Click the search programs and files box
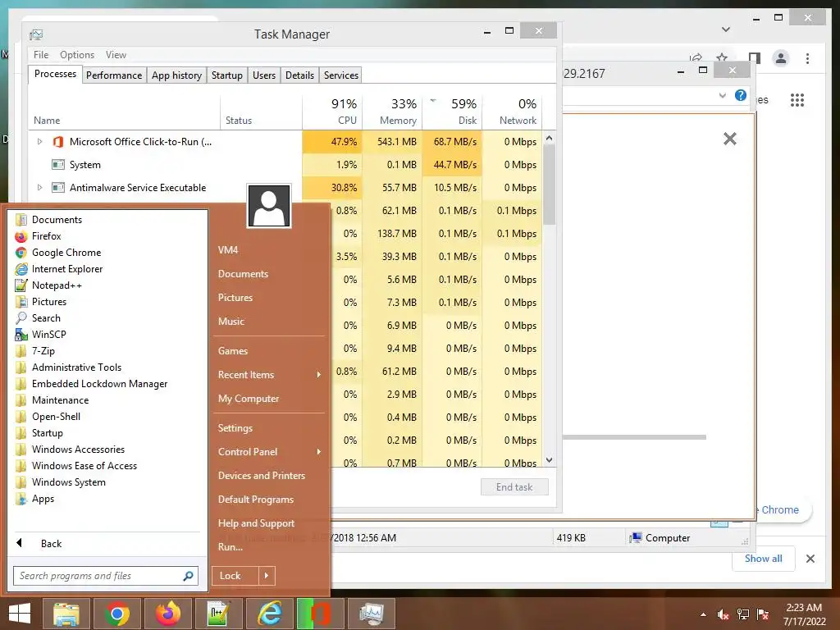 coord(99,576)
